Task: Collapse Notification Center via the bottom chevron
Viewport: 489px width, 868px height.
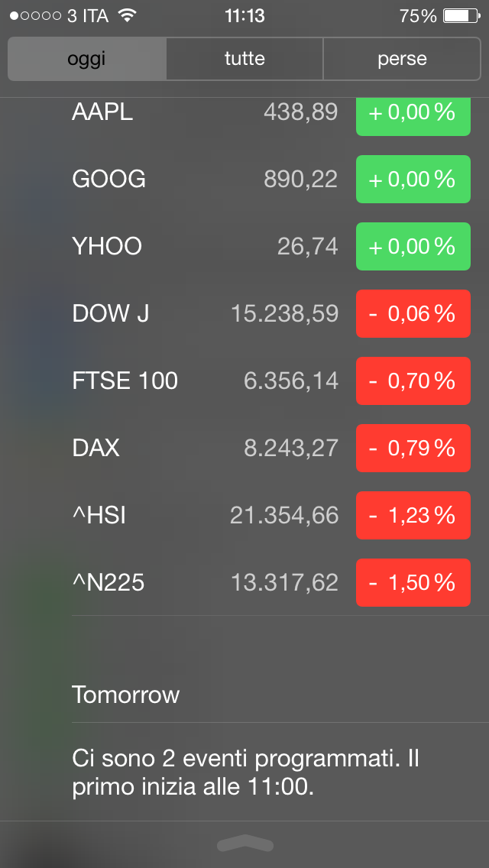Action: point(244,844)
